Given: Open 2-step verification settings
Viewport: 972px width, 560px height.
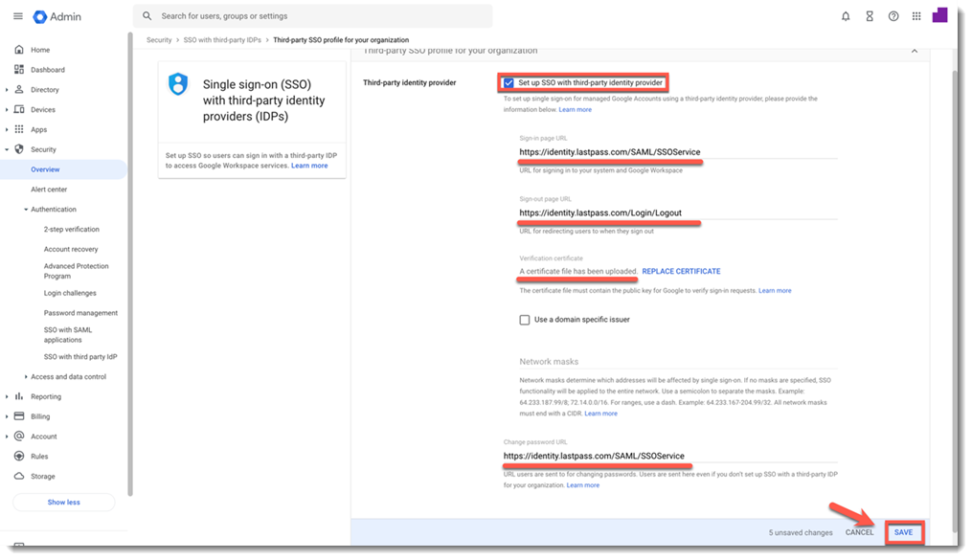Looking at the screenshot, I should [71, 230].
